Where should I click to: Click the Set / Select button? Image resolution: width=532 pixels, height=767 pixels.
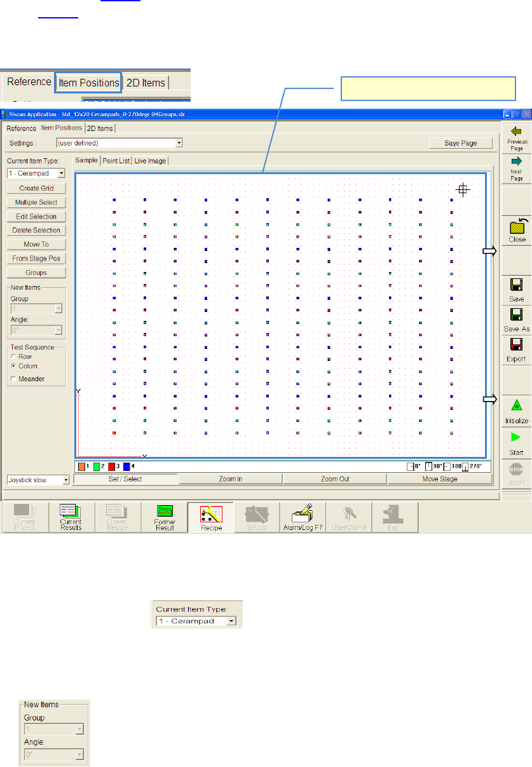[126, 479]
